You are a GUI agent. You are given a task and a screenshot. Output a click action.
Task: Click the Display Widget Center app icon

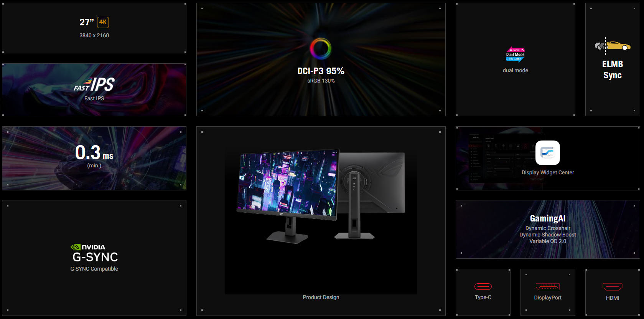pyautogui.click(x=547, y=153)
